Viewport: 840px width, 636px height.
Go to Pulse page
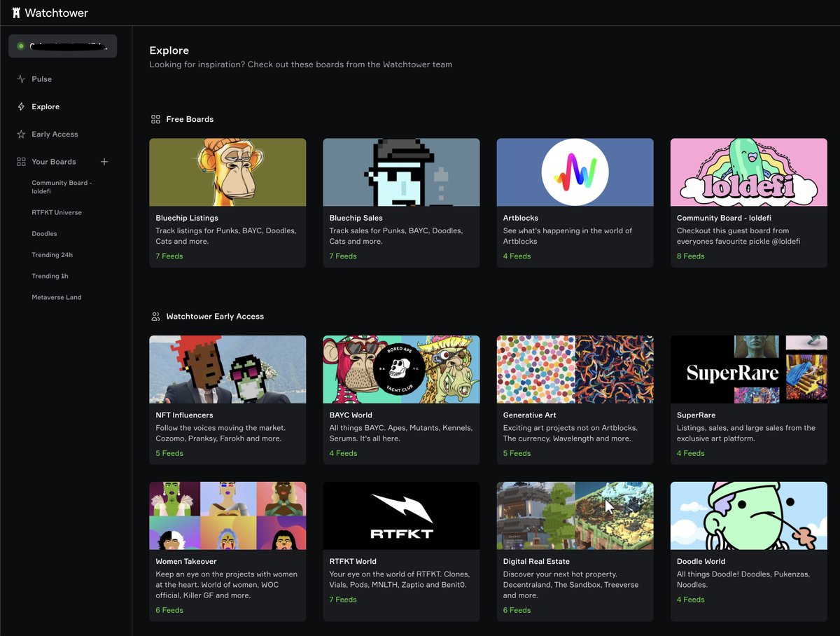pos(42,79)
